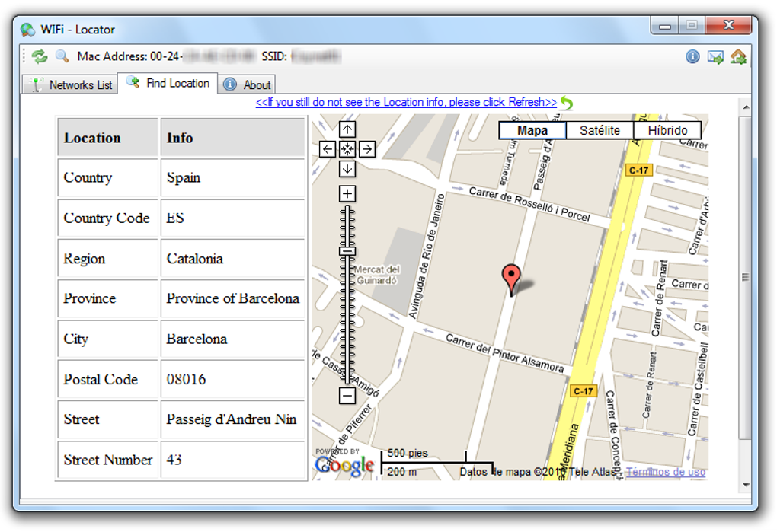The image size is (777, 532).
Task: Pan the map up with arrow button
Action: 347,129
